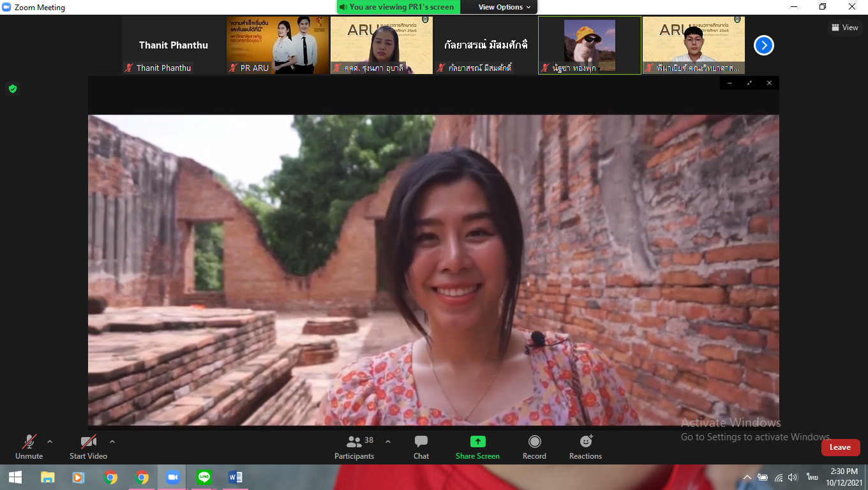Open the Participants panel
868x490 pixels.
tap(354, 447)
